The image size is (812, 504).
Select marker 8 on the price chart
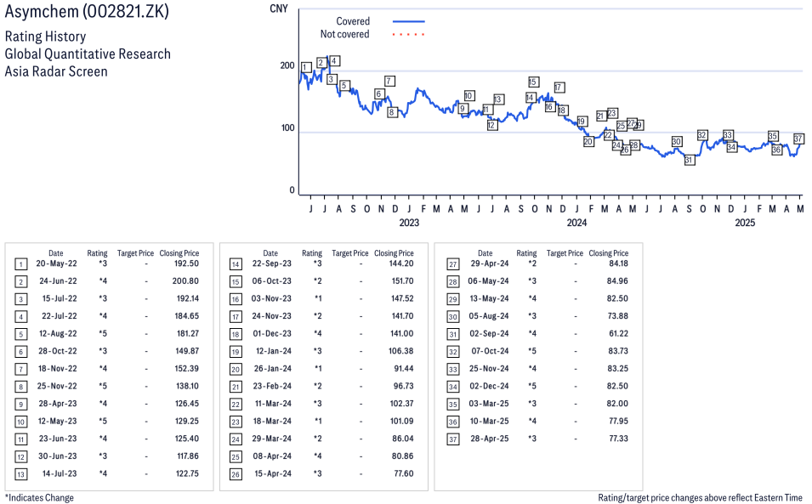pyautogui.click(x=392, y=112)
